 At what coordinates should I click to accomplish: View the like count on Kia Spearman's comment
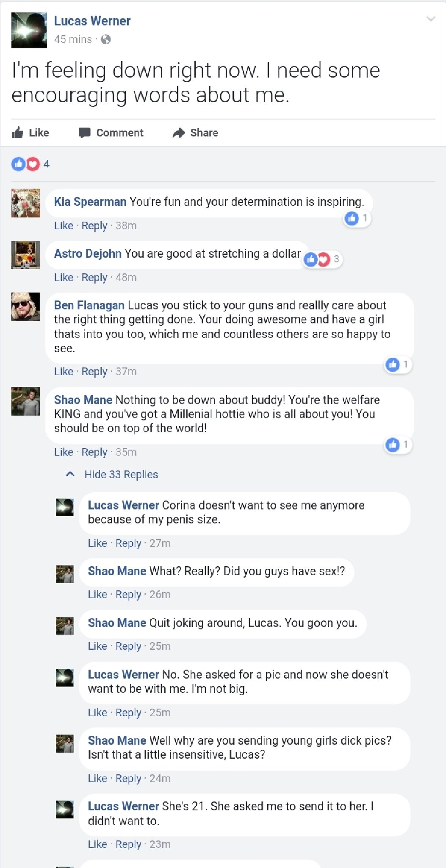point(357,218)
